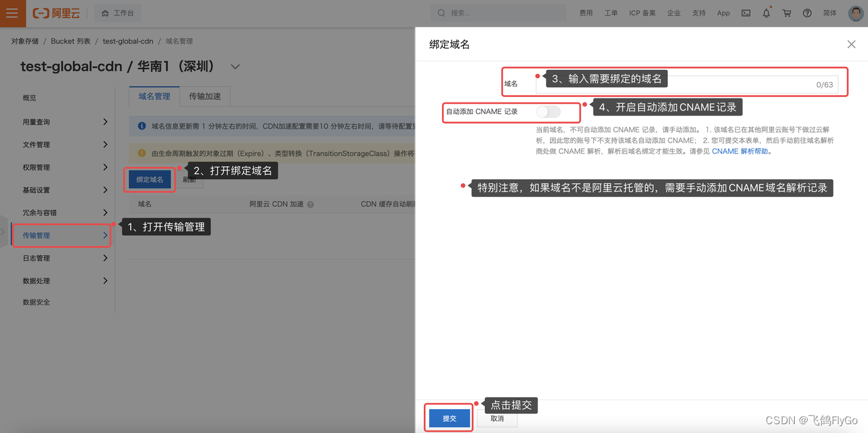The image size is (868, 433).
Task: Close the 绑定域名 panel
Action: [x=851, y=44]
